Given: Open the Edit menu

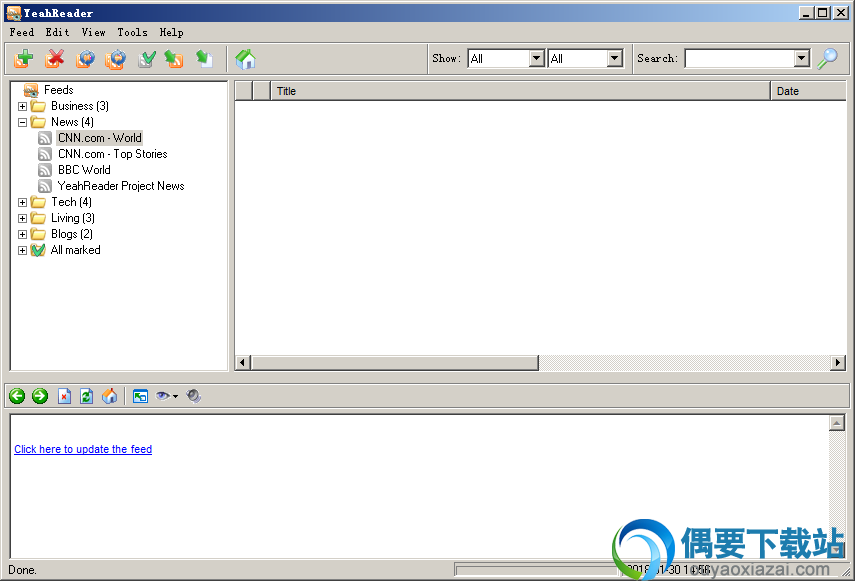Looking at the screenshot, I should pyautogui.click(x=57, y=32).
